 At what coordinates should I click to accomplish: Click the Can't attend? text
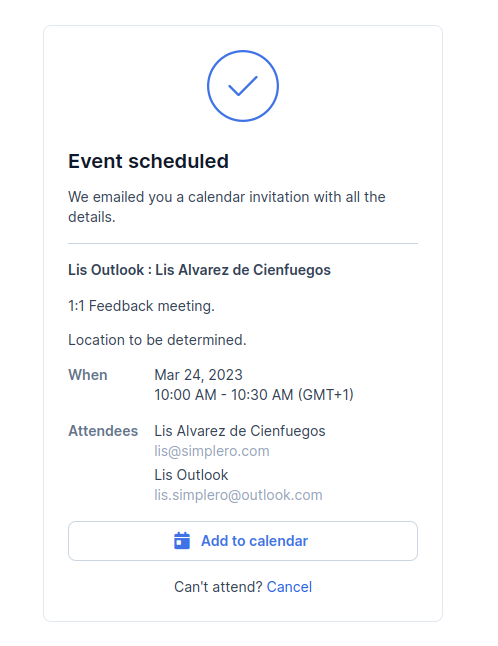click(x=218, y=587)
